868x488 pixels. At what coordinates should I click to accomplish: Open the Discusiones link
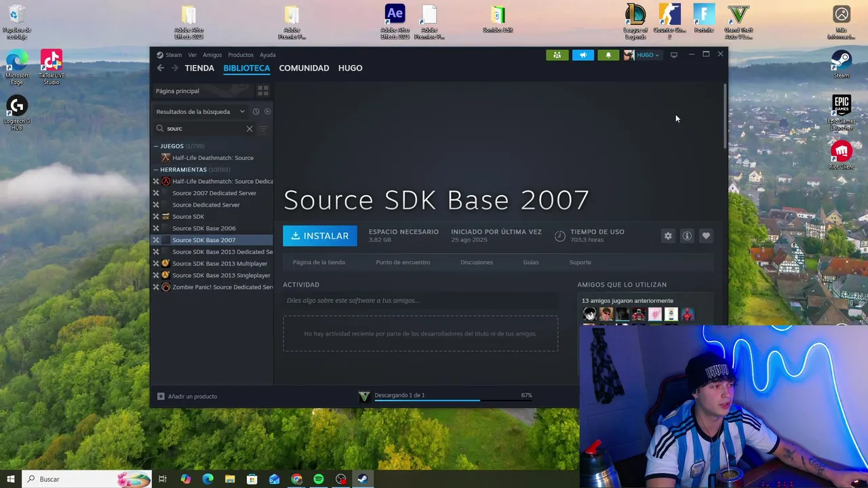(477, 262)
